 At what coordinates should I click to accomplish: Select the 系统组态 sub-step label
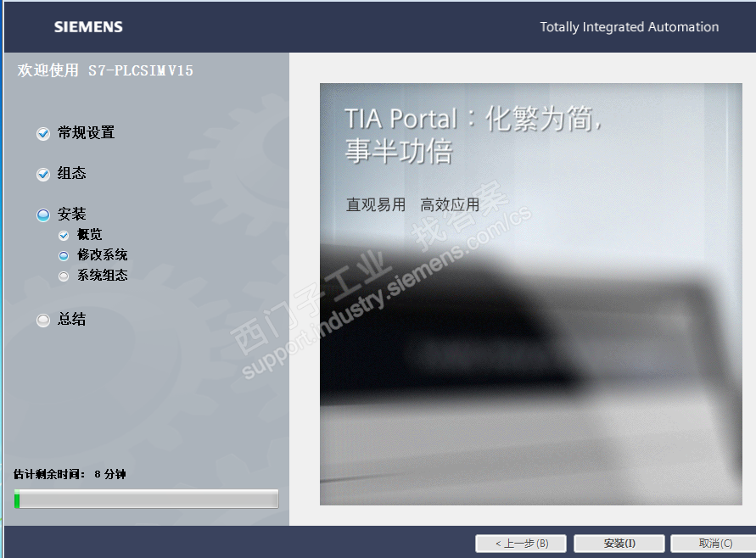[102, 275]
